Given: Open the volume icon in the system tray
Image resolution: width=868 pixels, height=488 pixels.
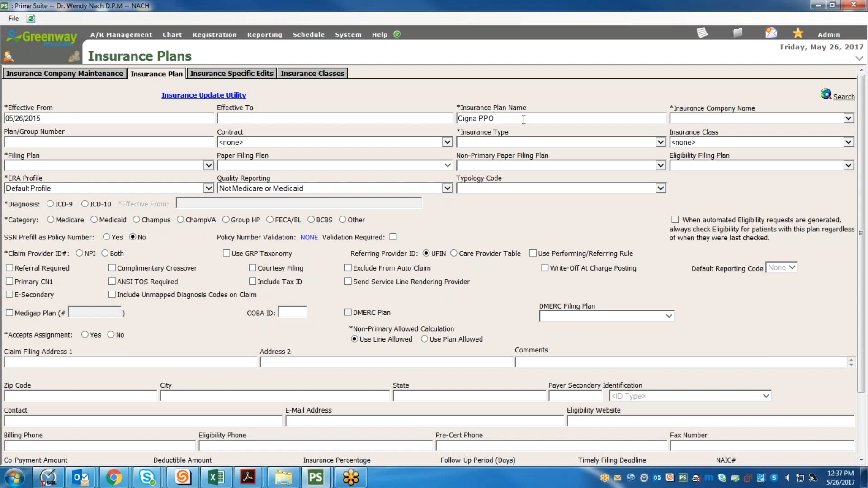Looking at the screenshot, I should pos(787,478).
